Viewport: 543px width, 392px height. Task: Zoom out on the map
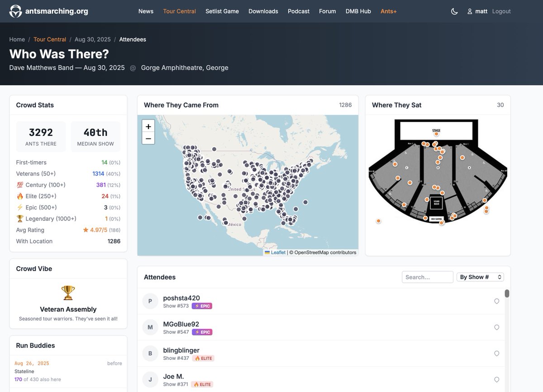[148, 138]
